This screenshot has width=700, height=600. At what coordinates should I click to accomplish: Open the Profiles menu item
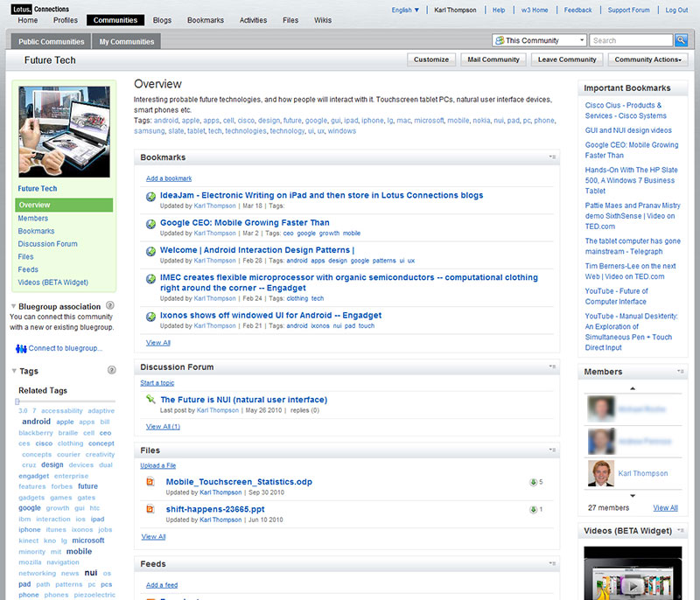65,20
